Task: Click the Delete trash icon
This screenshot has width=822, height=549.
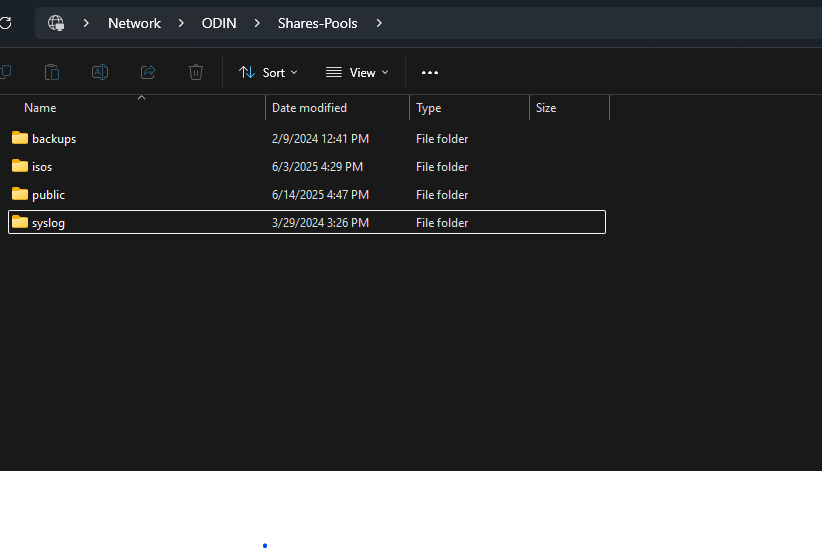Action: tap(196, 72)
